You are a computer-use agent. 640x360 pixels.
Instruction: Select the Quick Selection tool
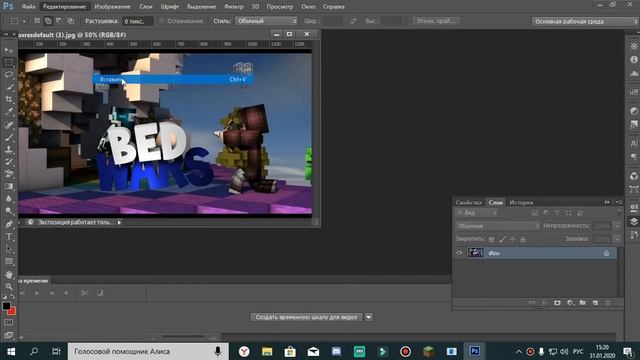(9, 87)
